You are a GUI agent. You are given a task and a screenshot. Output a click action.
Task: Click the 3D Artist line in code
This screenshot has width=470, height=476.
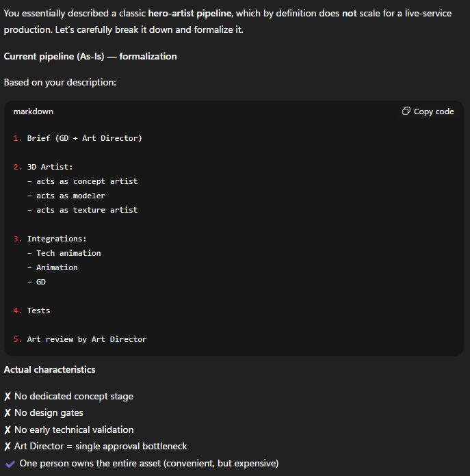pos(50,167)
